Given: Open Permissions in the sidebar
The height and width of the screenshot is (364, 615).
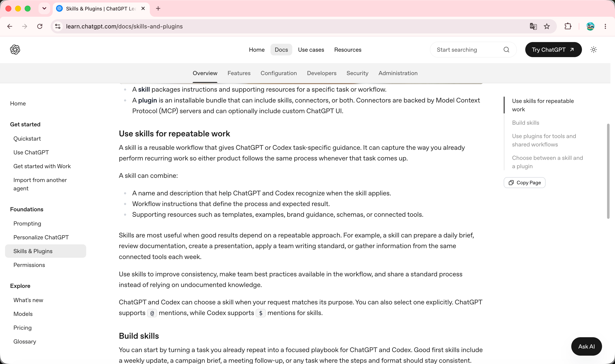Looking at the screenshot, I should (x=29, y=265).
